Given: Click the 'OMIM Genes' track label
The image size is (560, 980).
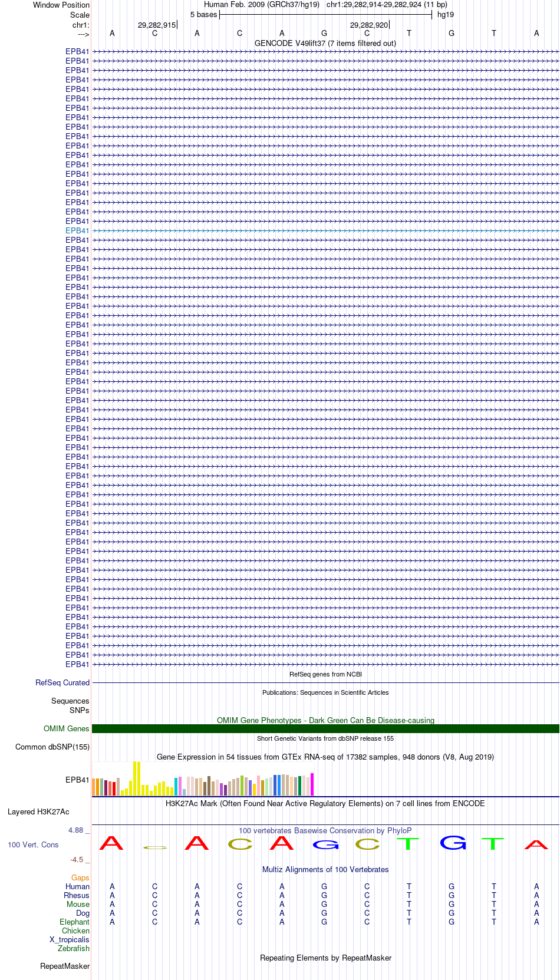Looking at the screenshot, I should (x=67, y=728).
